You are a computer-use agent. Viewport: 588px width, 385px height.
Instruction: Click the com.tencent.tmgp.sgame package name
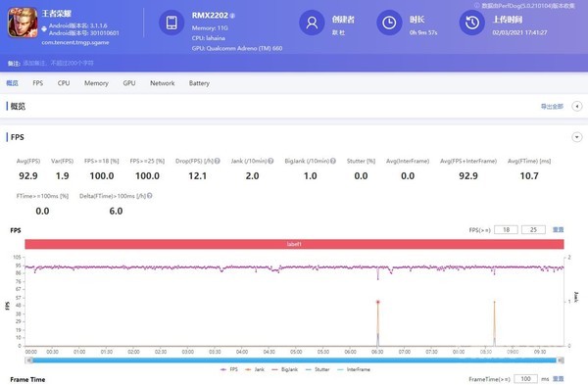[x=75, y=42]
